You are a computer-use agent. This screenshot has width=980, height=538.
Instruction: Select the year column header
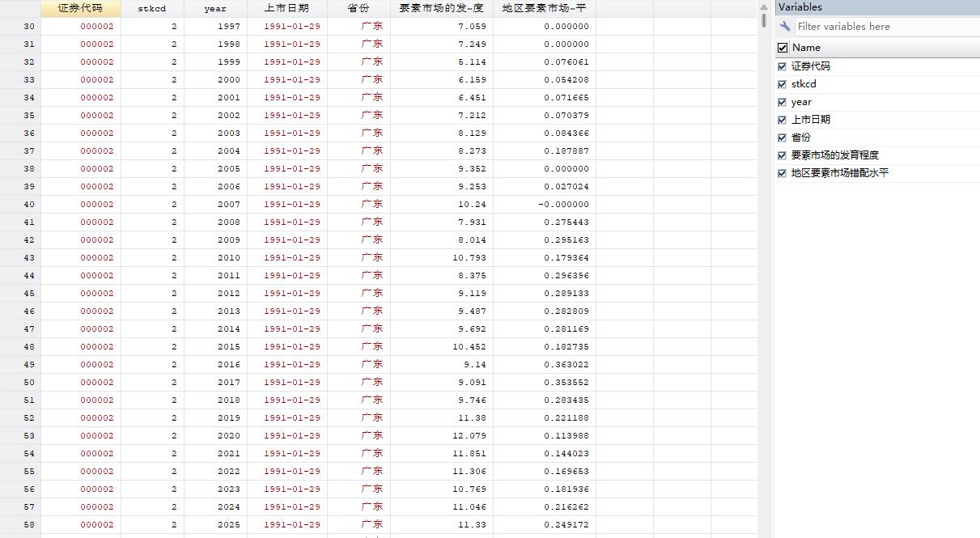pos(215,8)
